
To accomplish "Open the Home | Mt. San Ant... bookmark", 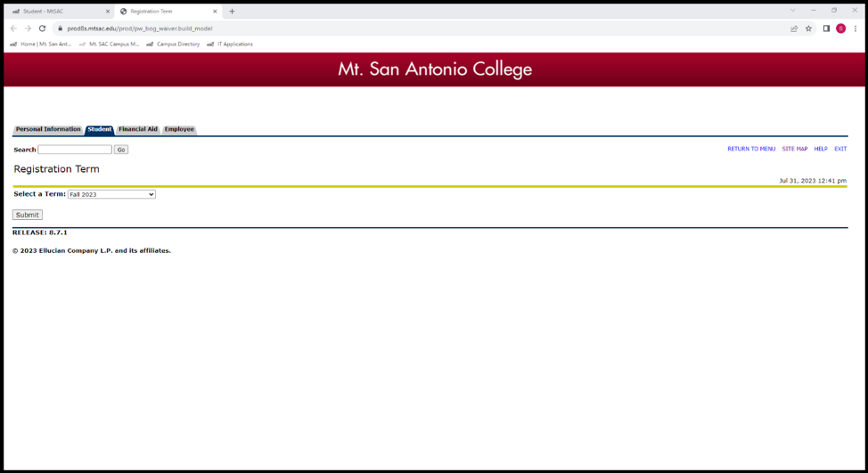I will coord(40,44).
